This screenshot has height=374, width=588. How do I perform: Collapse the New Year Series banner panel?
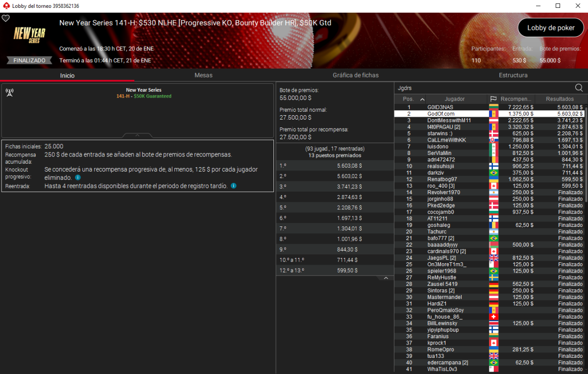point(138,135)
